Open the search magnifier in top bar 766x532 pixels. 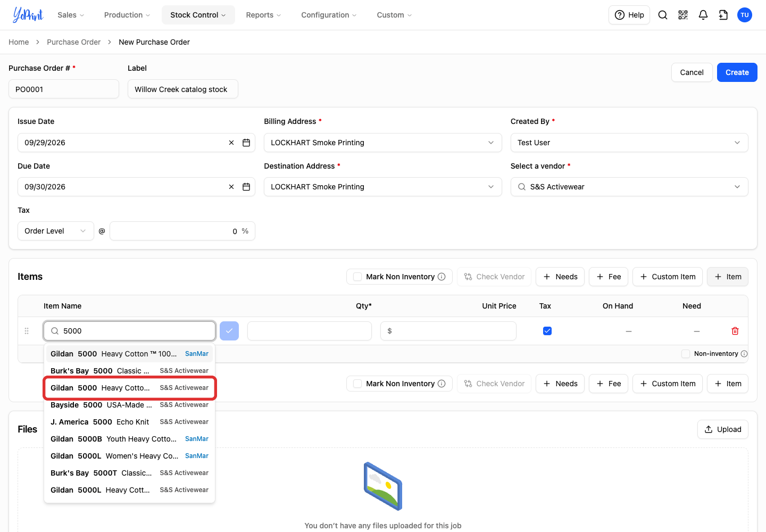(x=663, y=15)
